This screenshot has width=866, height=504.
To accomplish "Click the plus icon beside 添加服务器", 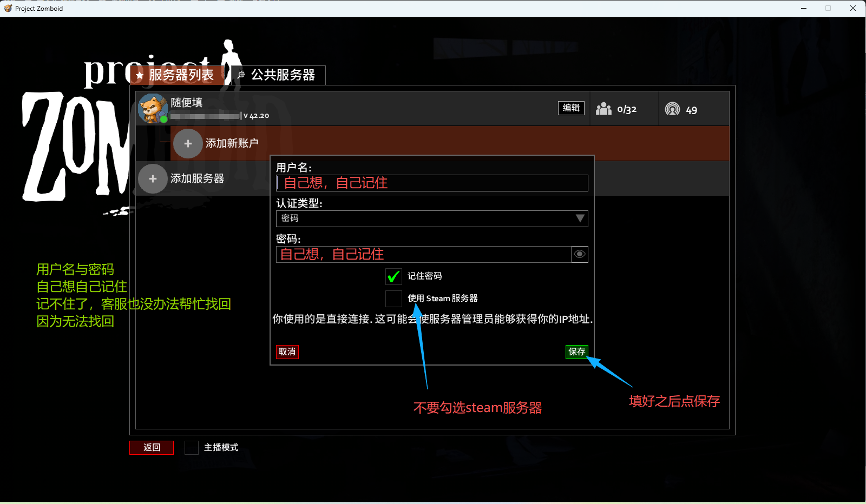I will pyautogui.click(x=153, y=178).
